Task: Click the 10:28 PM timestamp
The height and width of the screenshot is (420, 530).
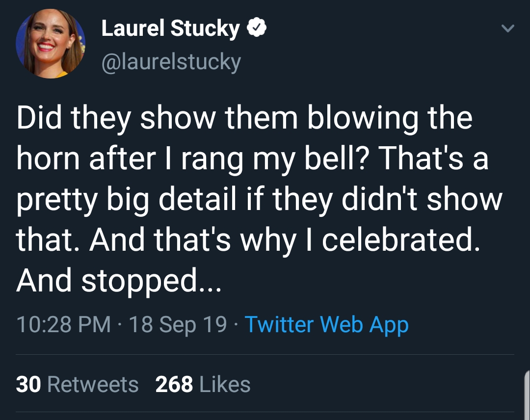Action: coord(63,324)
